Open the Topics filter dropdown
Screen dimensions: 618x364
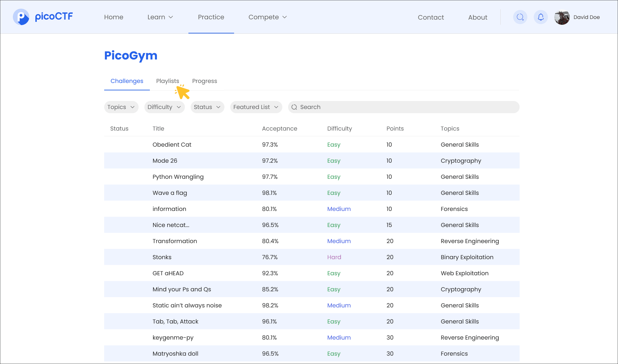click(x=121, y=107)
